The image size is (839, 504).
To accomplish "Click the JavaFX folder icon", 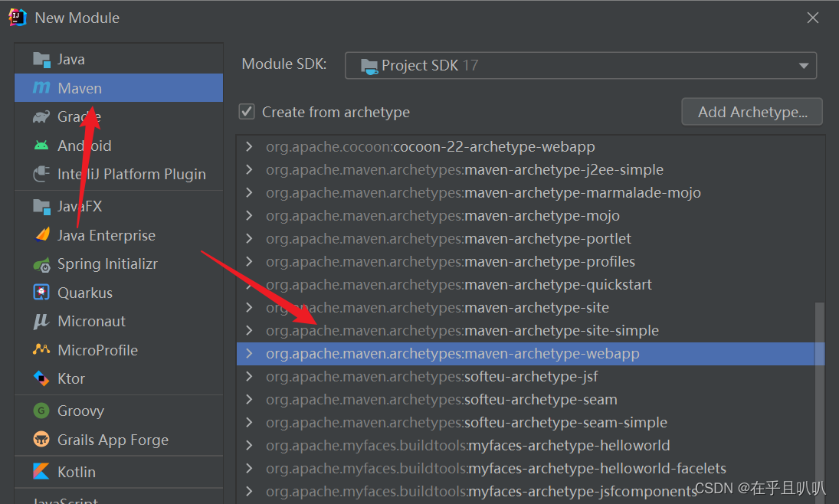I will point(41,207).
